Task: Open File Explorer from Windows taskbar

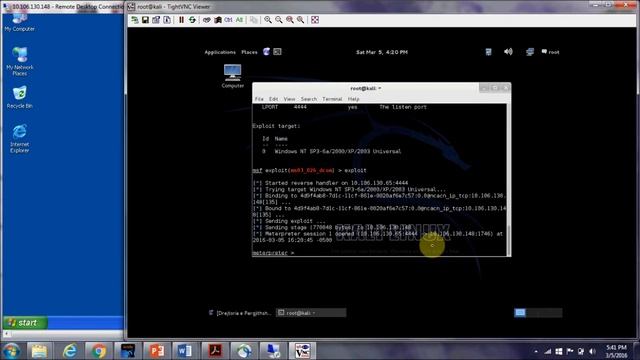Action: click(x=39, y=351)
